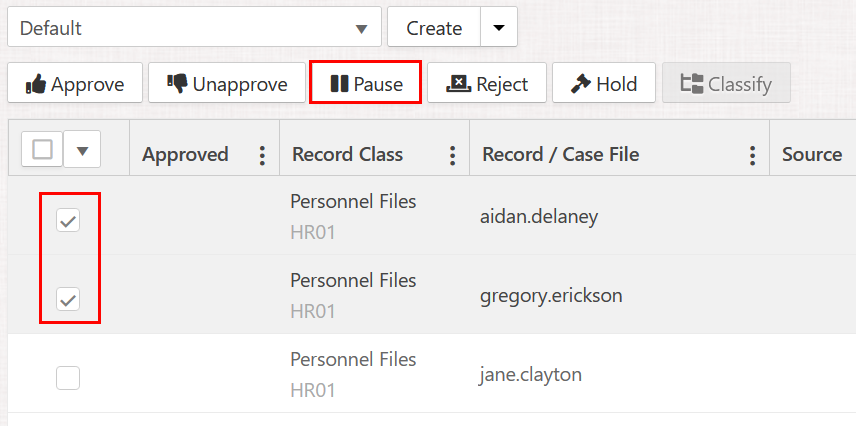Click the Classify tree icon

click(691, 84)
